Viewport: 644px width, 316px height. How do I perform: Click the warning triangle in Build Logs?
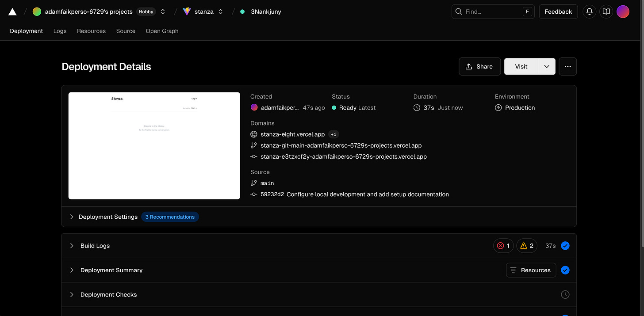(524, 245)
